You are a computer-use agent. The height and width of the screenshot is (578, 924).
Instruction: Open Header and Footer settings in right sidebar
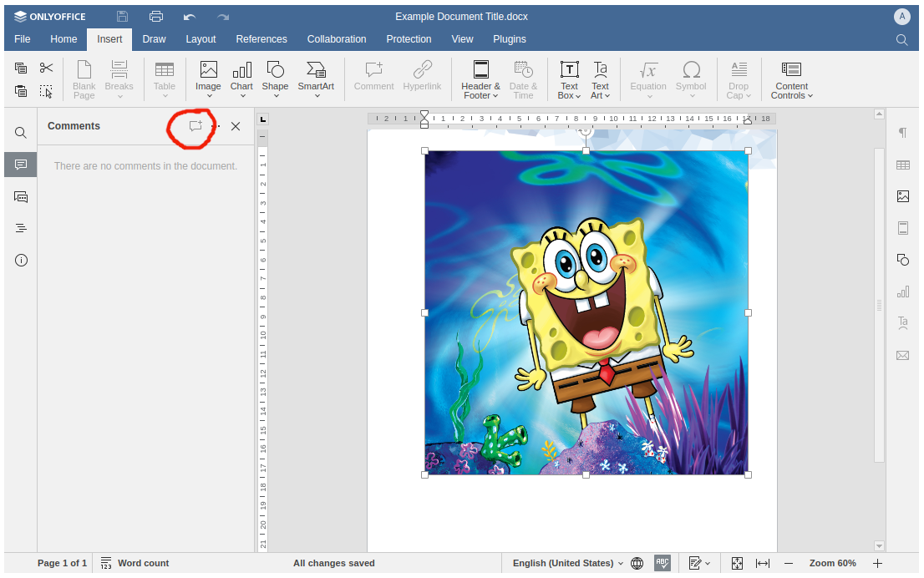click(903, 228)
